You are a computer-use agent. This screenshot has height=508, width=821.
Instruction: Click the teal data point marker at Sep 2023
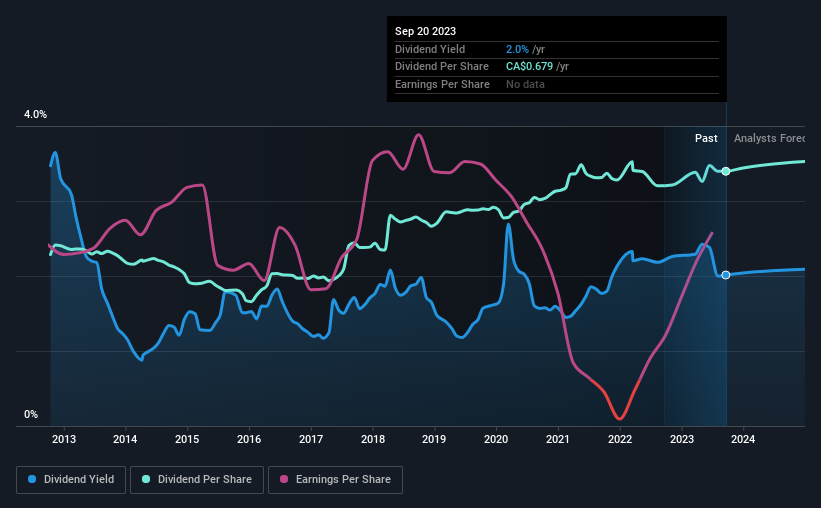pyautogui.click(x=726, y=171)
